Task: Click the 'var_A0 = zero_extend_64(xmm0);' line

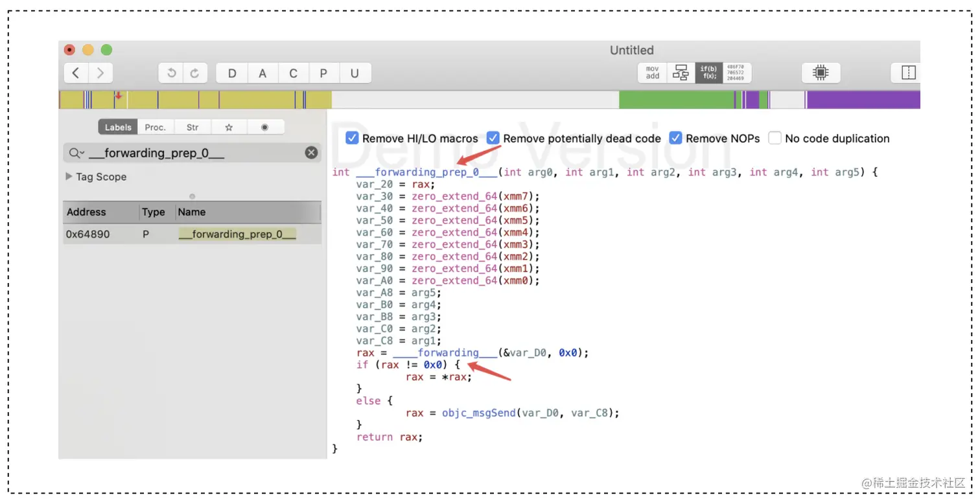Action: tap(447, 281)
